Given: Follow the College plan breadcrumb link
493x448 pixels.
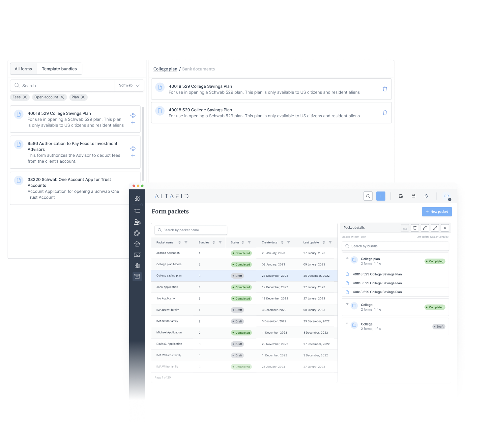Looking at the screenshot, I should pyautogui.click(x=165, y=69).
